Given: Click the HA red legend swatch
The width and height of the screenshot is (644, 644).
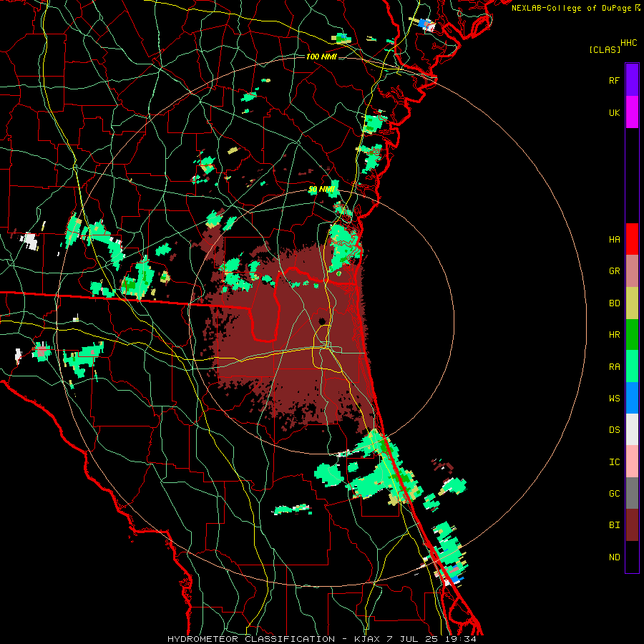Looking at the screenshot, I should [632, 239].
